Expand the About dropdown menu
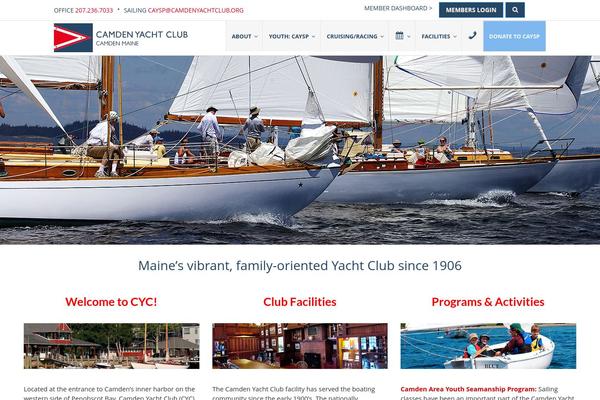Screen dimensions: 600x400 [245, 36]
